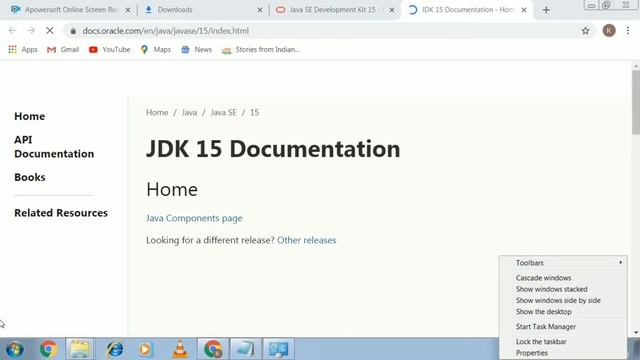
Task: Expand Toolbars submenu in context menu
Action: pos(563,263)
